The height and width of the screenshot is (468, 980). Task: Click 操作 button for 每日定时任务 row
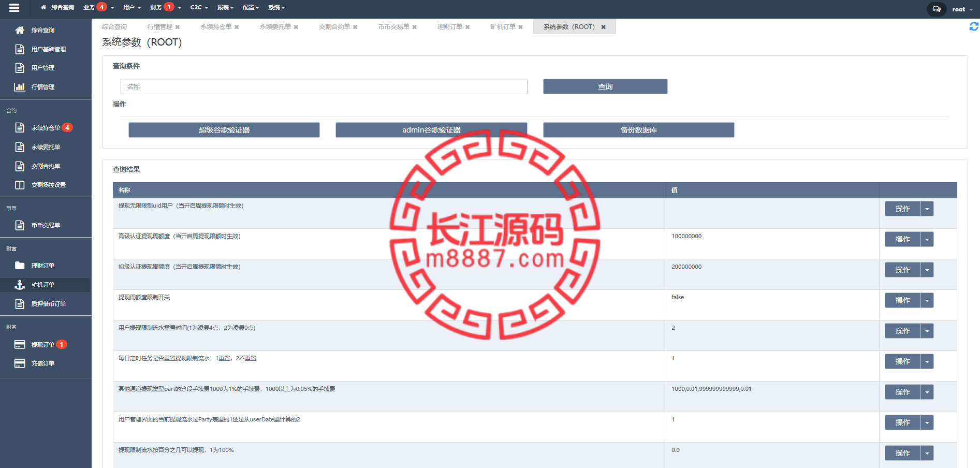coord(903,362)
